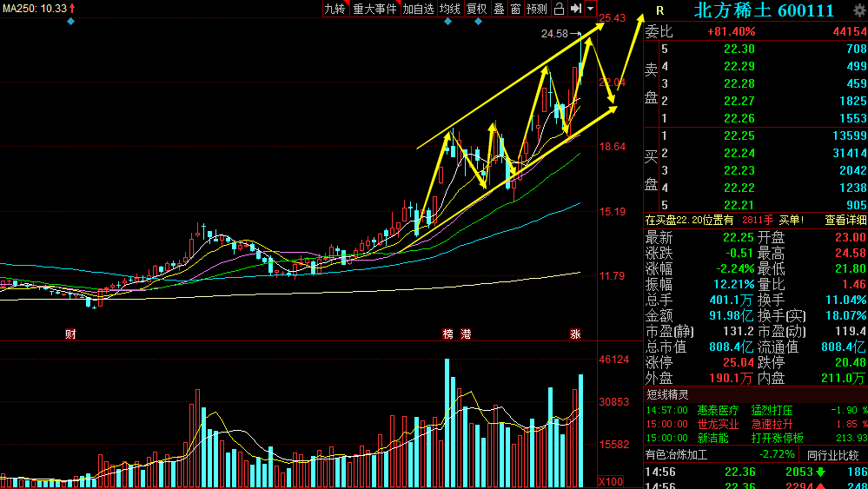Open stock title 北方稀土 600111

(764, 10)
